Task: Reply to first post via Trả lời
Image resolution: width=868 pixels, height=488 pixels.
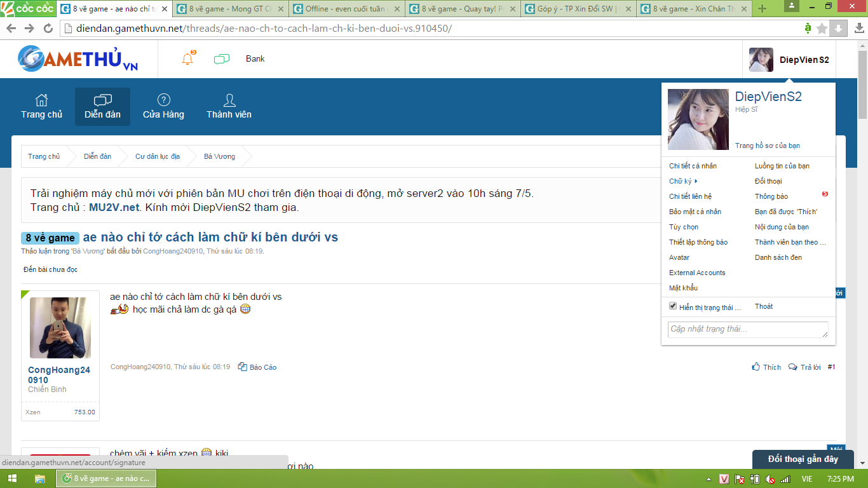Action: click(804, 367)
